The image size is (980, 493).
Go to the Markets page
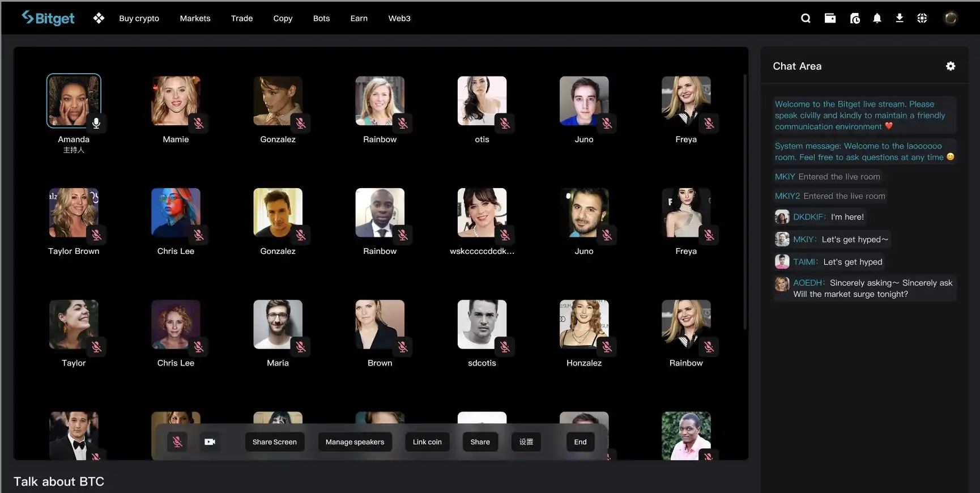click(x=195, y=18)
